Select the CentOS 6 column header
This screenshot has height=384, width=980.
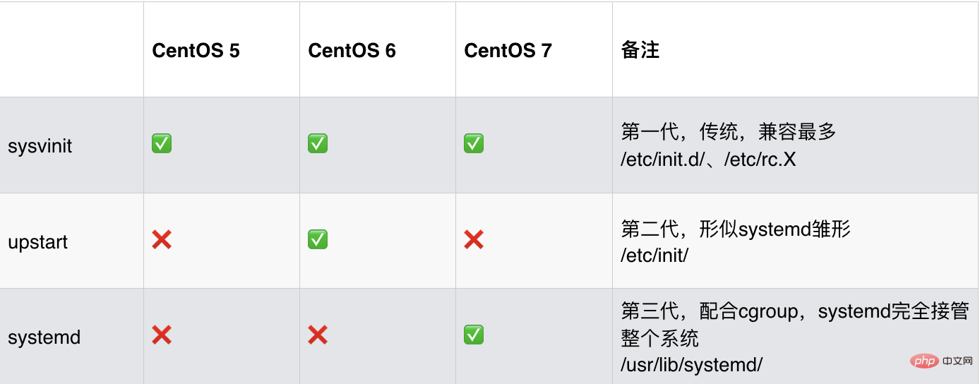352,51
